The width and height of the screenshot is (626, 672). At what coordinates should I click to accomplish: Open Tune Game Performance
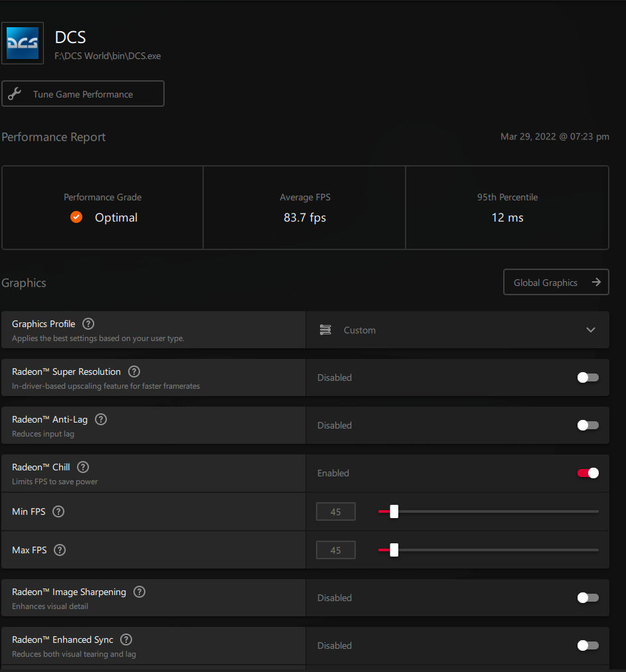[x=83, y=94]
